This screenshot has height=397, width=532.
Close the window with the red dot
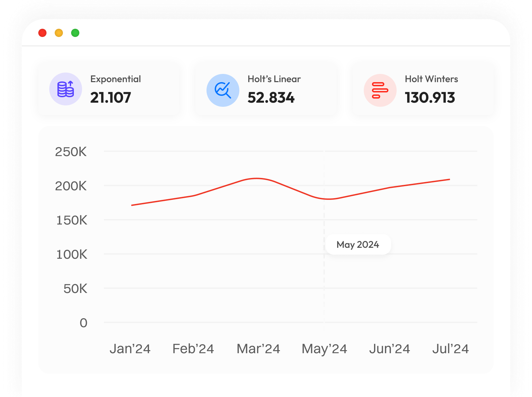(x=42, y=33)
